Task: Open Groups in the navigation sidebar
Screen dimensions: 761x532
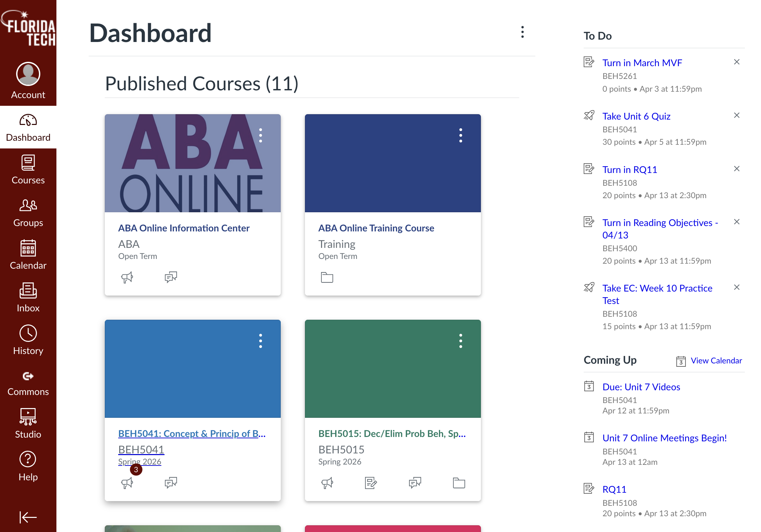Action: click(x=28, y=212)
